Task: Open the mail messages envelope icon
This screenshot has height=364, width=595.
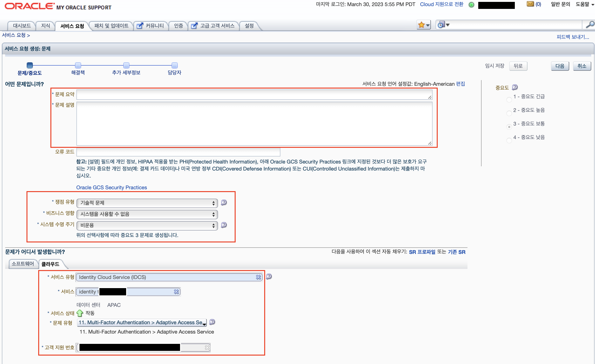Action: 530,4
